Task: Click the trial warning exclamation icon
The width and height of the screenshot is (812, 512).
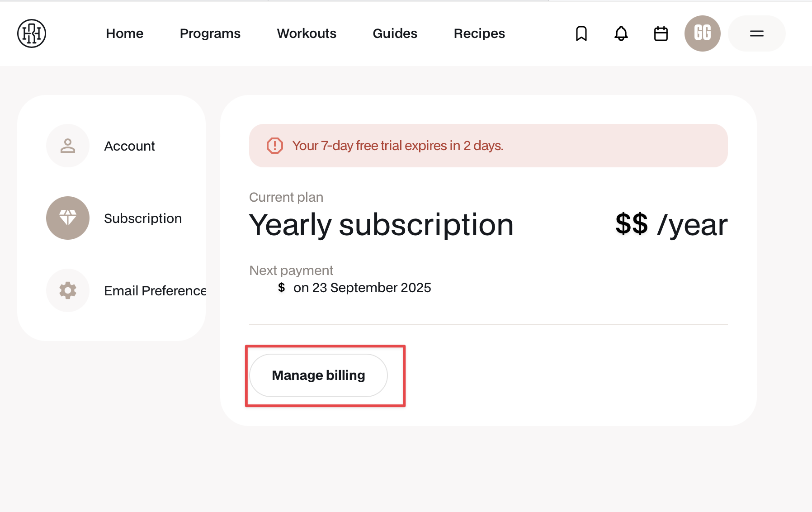Action: 275,146
